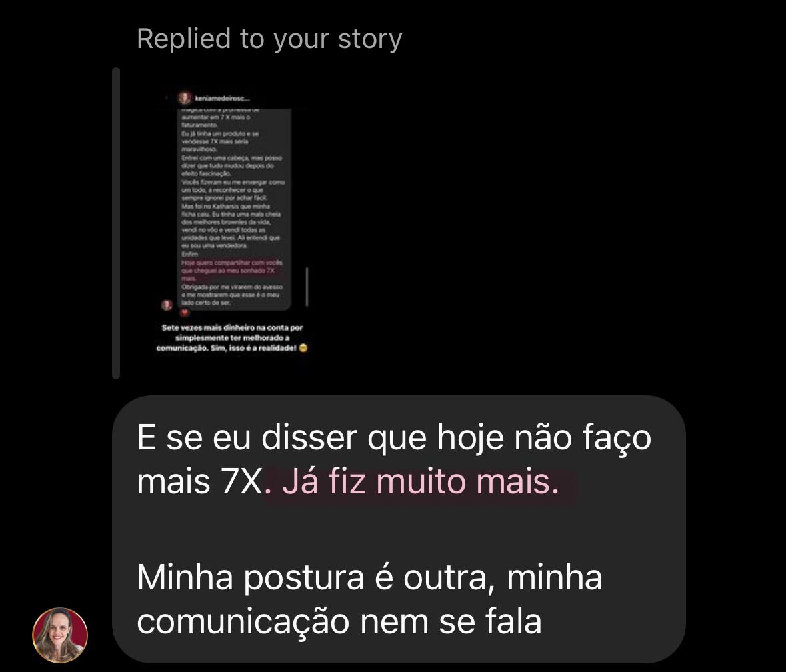The width and height of the screenshot is (786, 672).
Task: Click the "Replied to your story" label
Action: pyautogui.click(x=269, y=39)
